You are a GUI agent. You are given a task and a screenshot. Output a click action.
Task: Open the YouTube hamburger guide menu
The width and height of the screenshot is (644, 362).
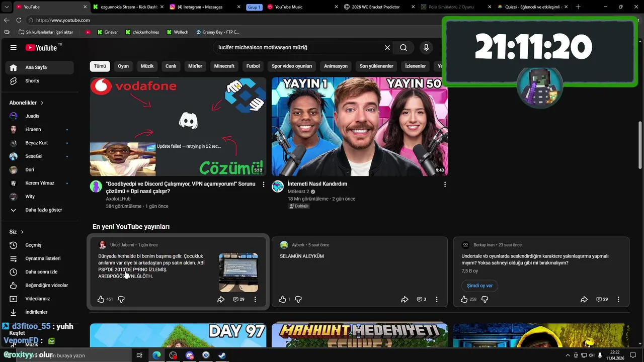pos(14,48)
